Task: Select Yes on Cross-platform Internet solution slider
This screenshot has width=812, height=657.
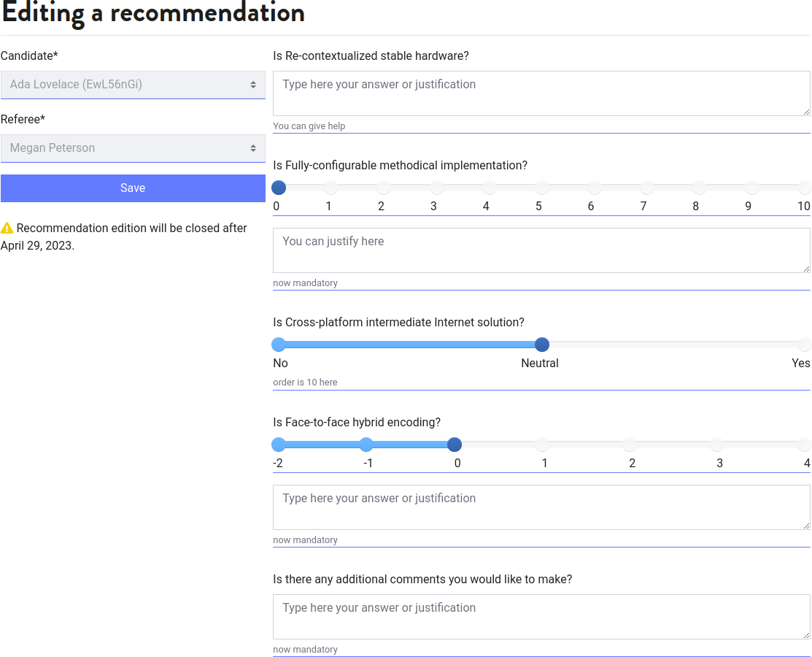Action: pos(804,345)
